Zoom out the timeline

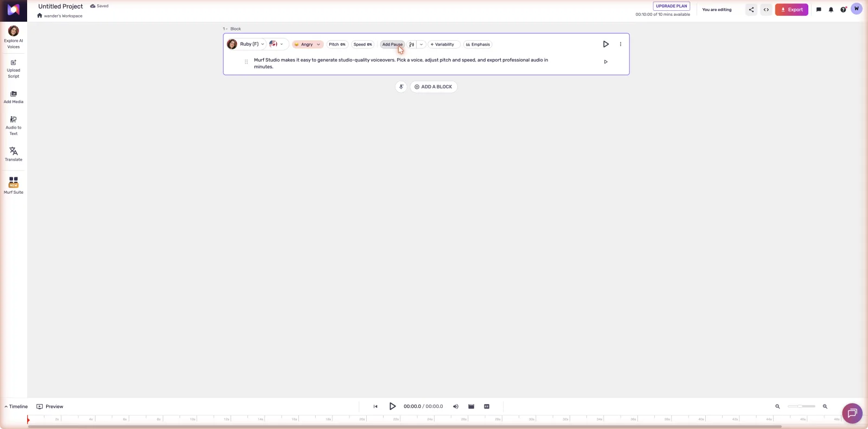777,407
